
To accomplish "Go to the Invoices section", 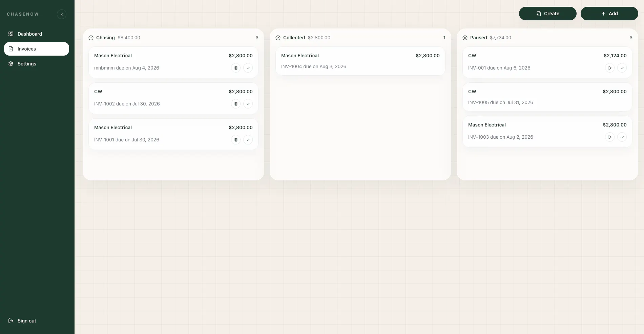I will pyautogui.click(x=37, y=49).
